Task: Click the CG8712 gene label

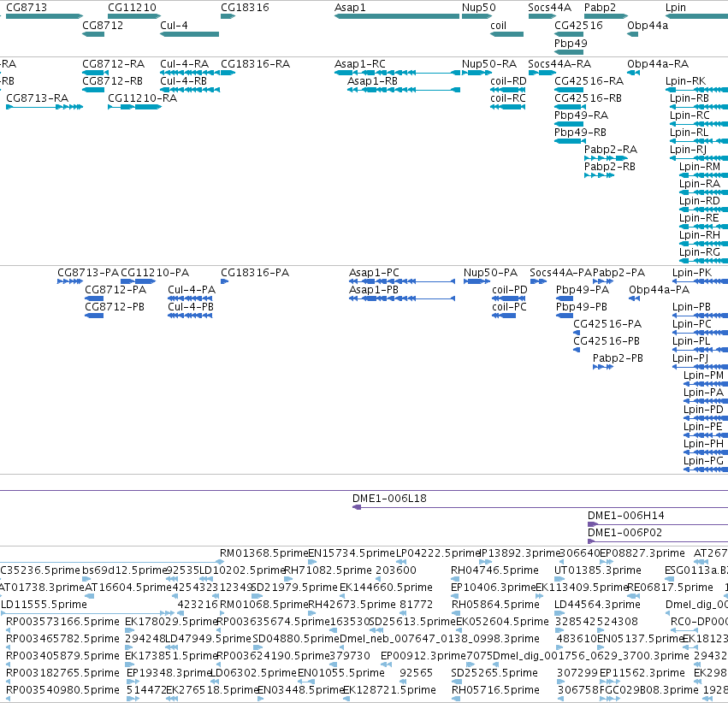Action: coord(103,26)
